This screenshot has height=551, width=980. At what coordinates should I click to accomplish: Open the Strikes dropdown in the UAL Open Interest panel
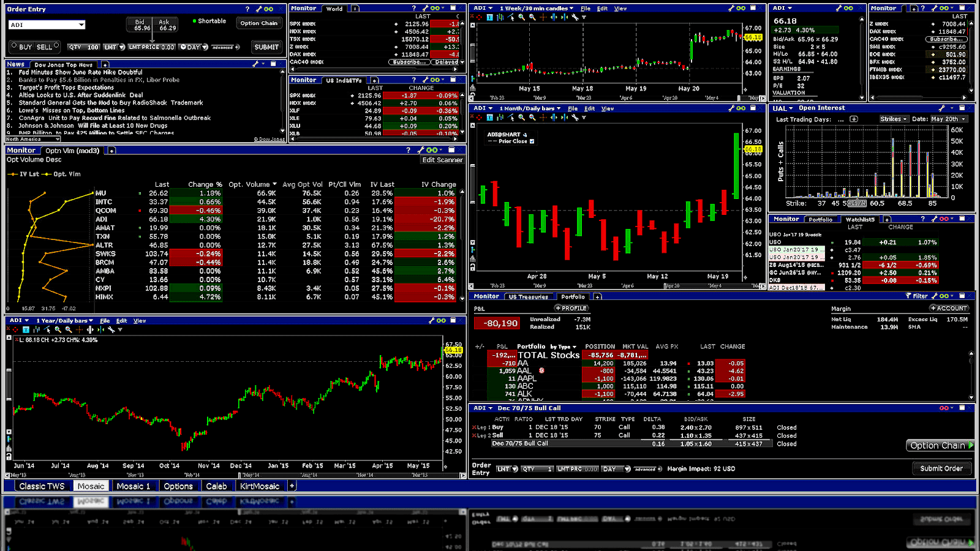pos(893,118)
